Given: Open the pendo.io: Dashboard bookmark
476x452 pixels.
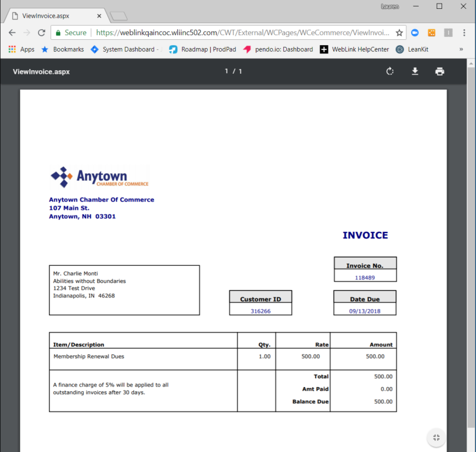Looking at the screenshot, I should tap(278, 49).
